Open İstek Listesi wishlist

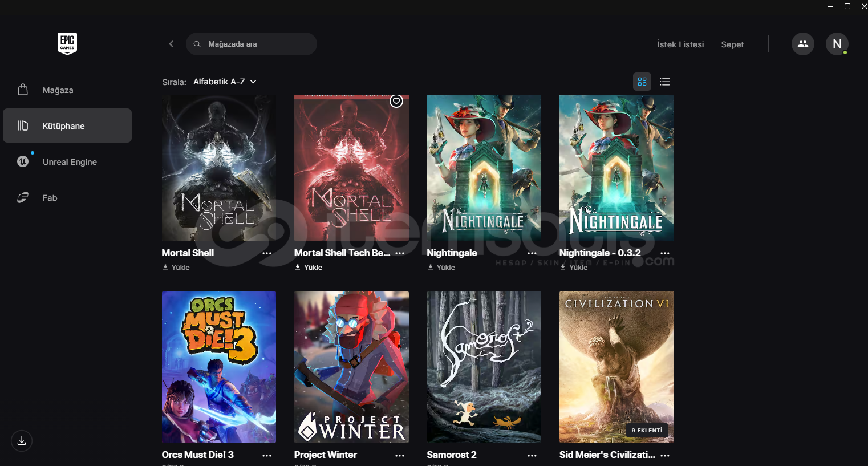680,44
